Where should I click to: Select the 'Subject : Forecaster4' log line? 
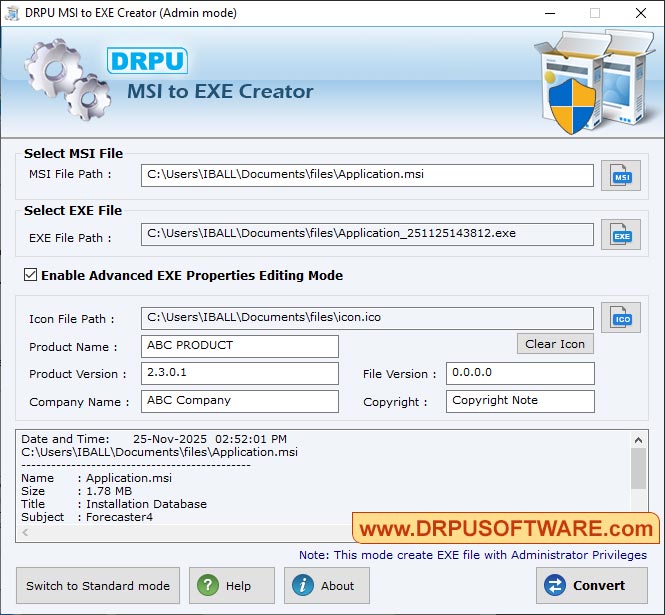point(87,517)
